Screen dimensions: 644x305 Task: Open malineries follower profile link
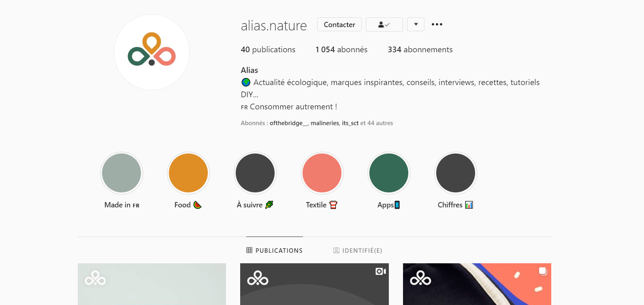point(325,123)
